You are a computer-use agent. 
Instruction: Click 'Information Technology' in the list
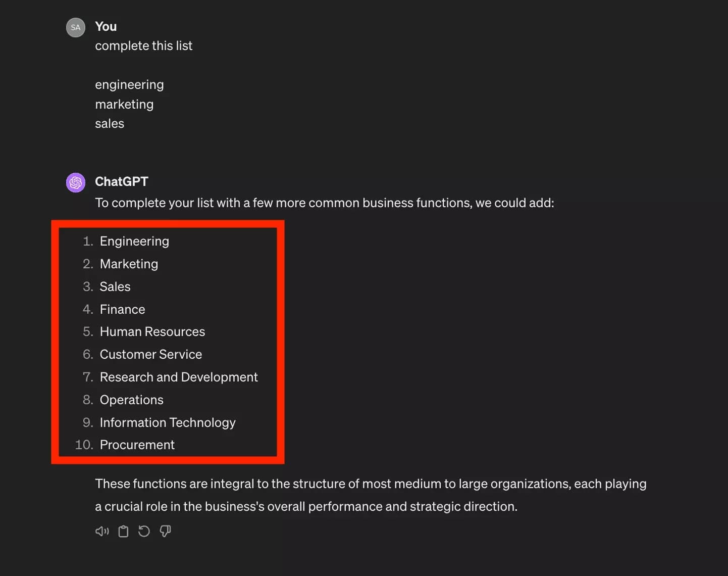(168, 422)
